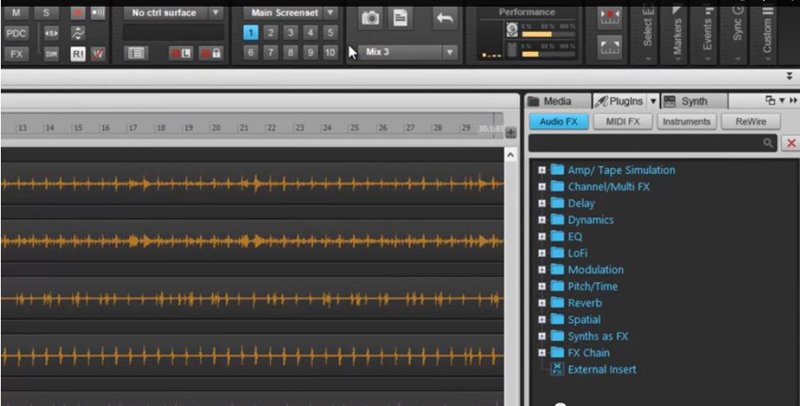
Task: Collapse browser with double-arrow icon
Action: [793, 100]
